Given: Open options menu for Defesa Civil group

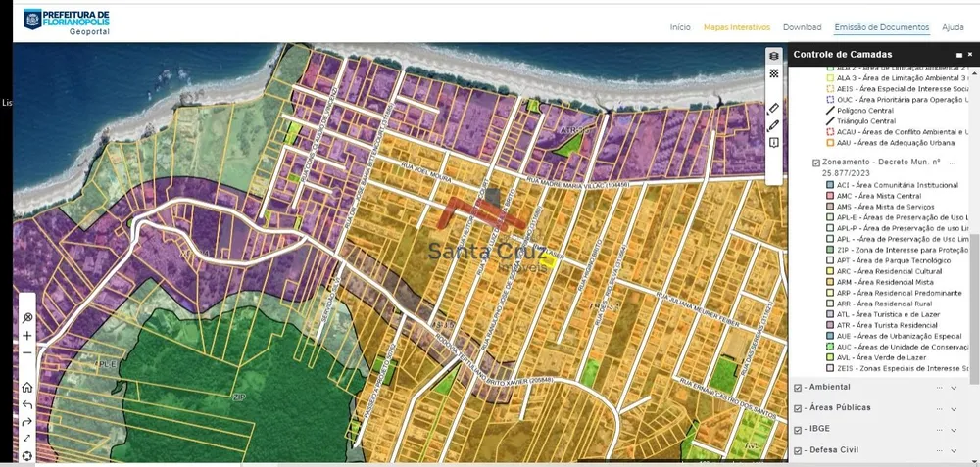Looking at the screenshot, I should point(939,450).
